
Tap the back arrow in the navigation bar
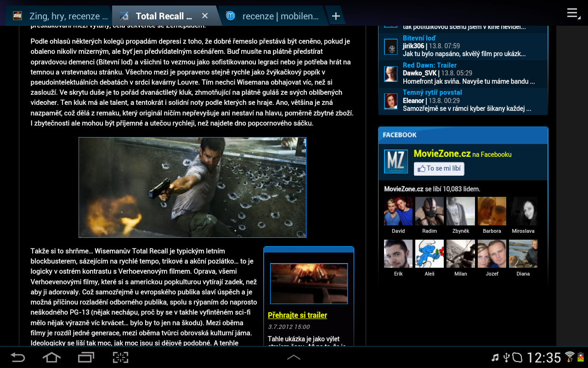[17, 357]
